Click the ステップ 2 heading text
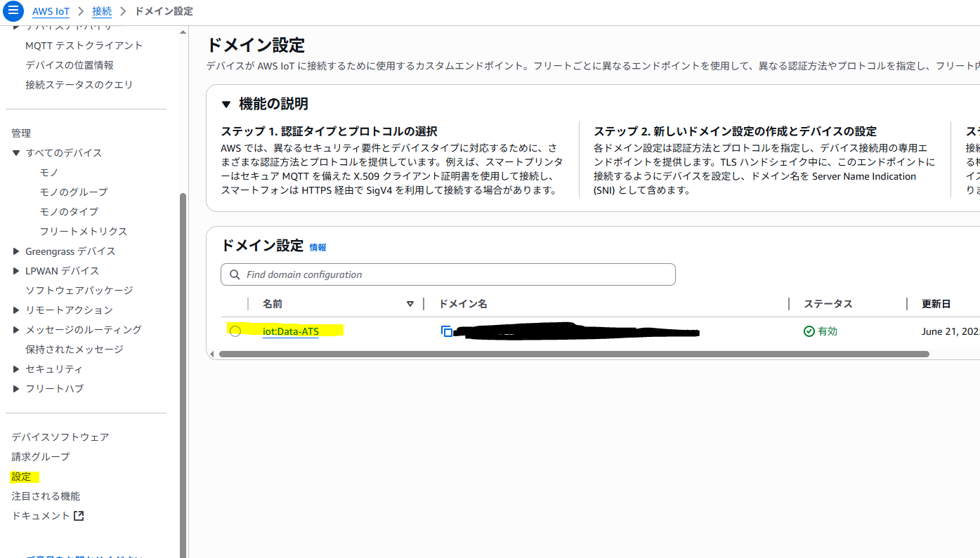 (x=735, y=131)
